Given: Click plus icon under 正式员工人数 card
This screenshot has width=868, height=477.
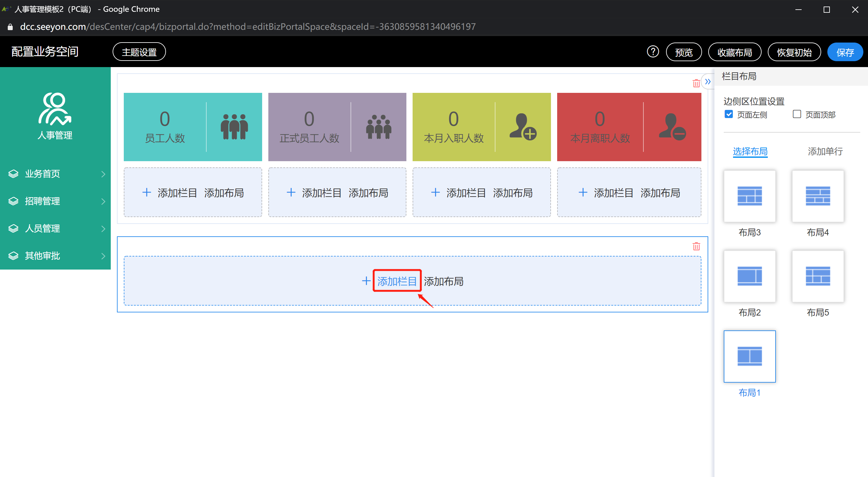Looking at the screenshot, I should pyautogui.click(x=291, y=192).
